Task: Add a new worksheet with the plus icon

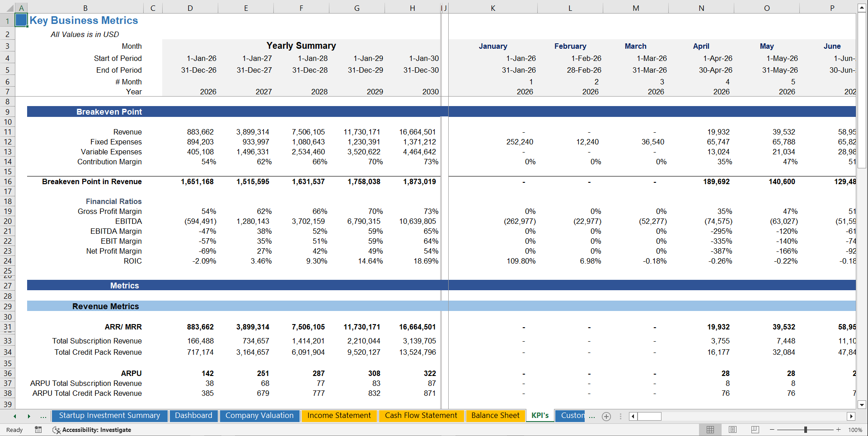Action: tap(606, 416)
